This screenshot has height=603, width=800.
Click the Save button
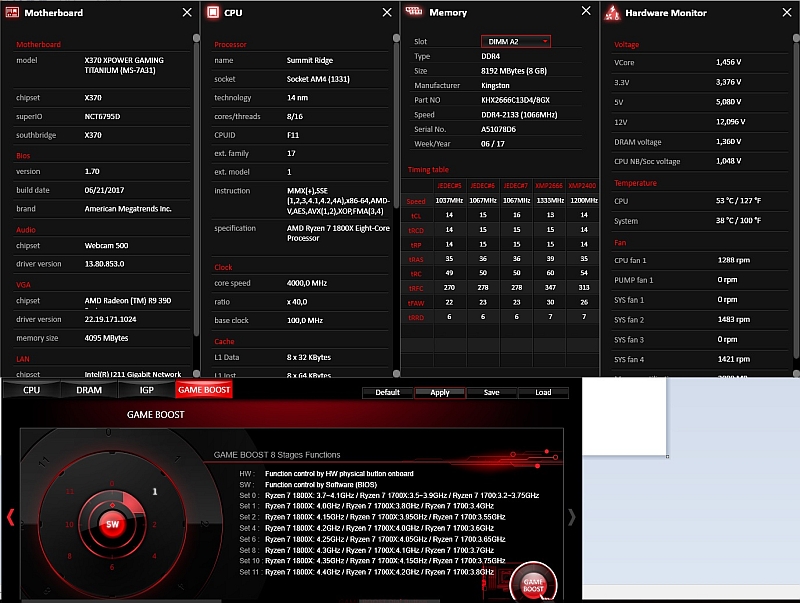(492, 392)
